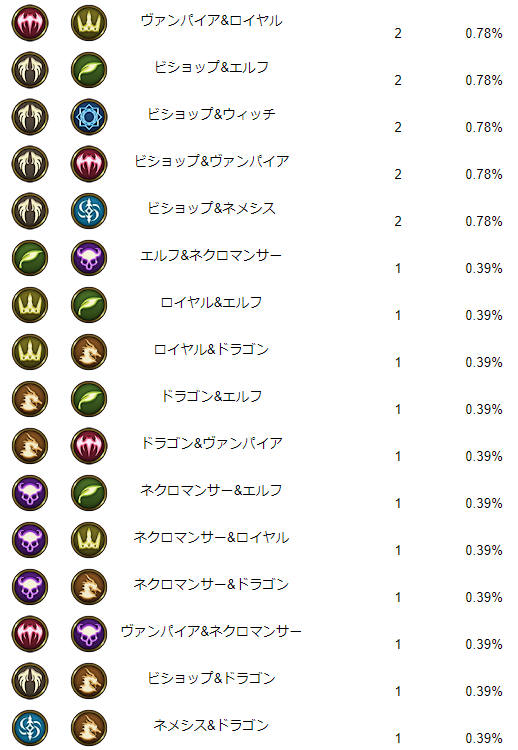Click the Vampire icon in the ヴァンパイア&ロイヤル row
This screenshot has height=750, width=518.
30,23
